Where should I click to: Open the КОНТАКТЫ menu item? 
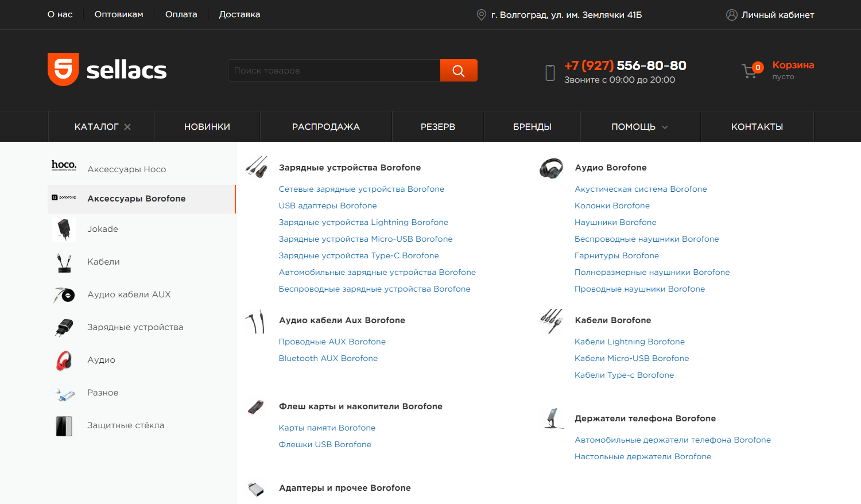pyautogui.click(x=757, y=127)
